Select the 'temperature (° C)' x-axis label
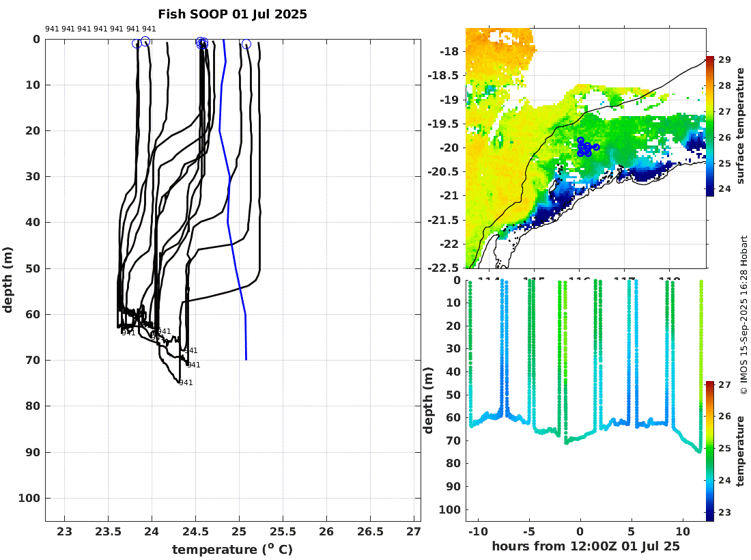This screenshot has height=560, width=751. coord(232,550)
